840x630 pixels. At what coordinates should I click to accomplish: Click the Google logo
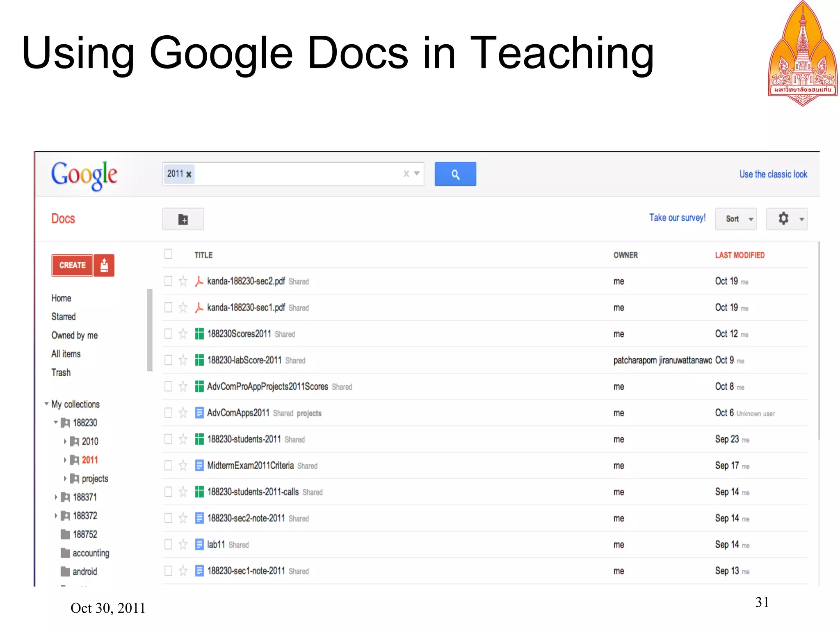(x=84, y=176)
